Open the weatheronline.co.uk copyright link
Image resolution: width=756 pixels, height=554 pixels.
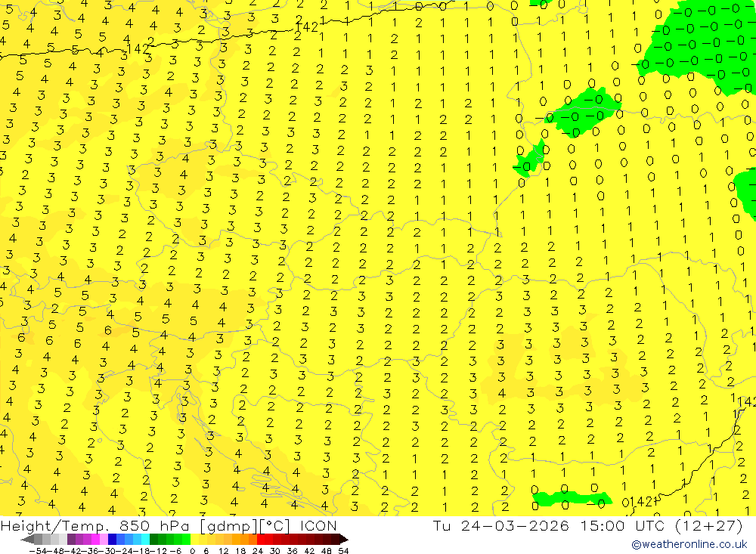click(689, 544)
